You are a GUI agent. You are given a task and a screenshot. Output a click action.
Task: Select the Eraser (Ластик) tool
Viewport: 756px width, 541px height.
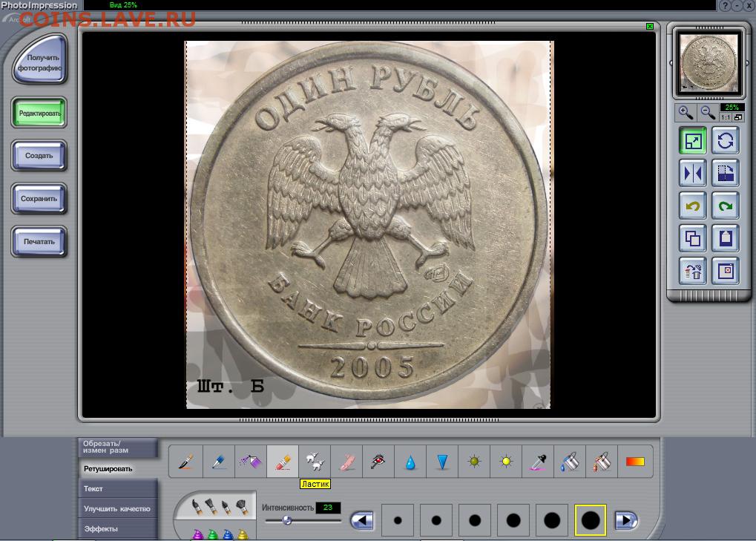coord(283,462)
